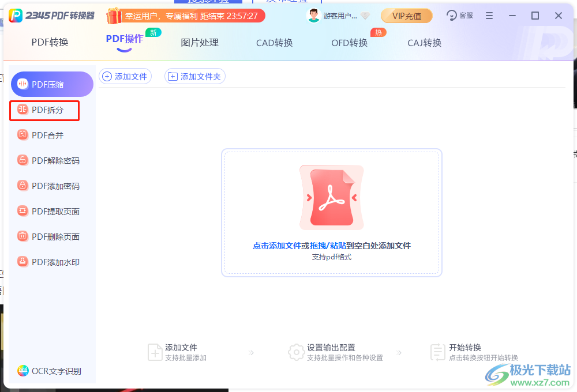Click the 设置输出配置 gear icon
Screen dimensions: 577x392
click(x=296, y=352)
